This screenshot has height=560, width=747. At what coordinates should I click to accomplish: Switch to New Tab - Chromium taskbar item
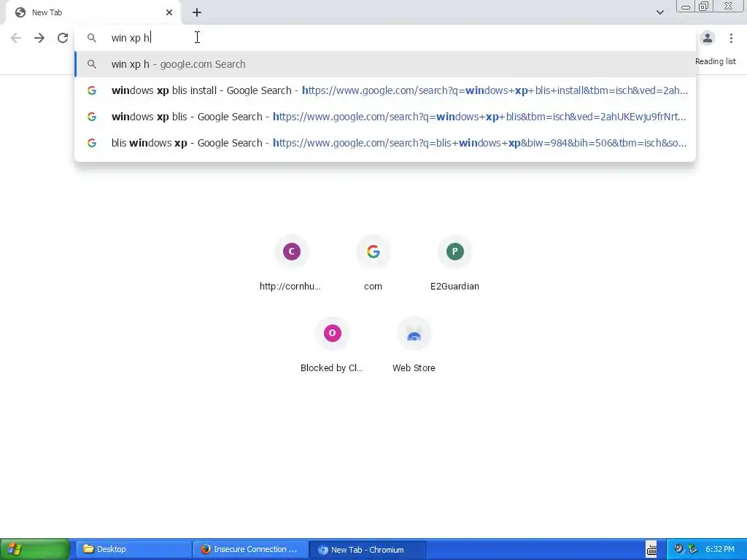point(368,550)
